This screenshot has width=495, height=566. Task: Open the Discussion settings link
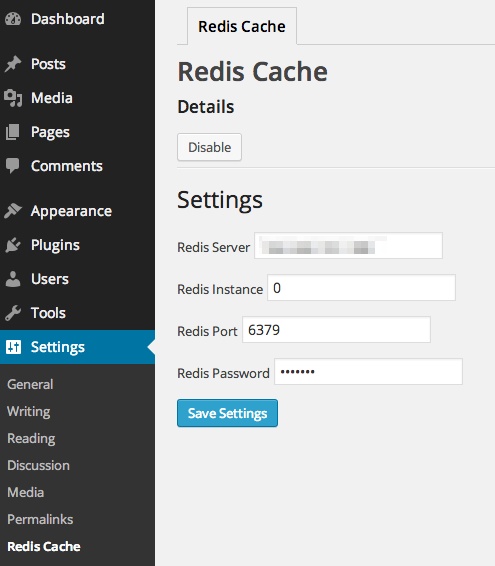coord(38,465)
